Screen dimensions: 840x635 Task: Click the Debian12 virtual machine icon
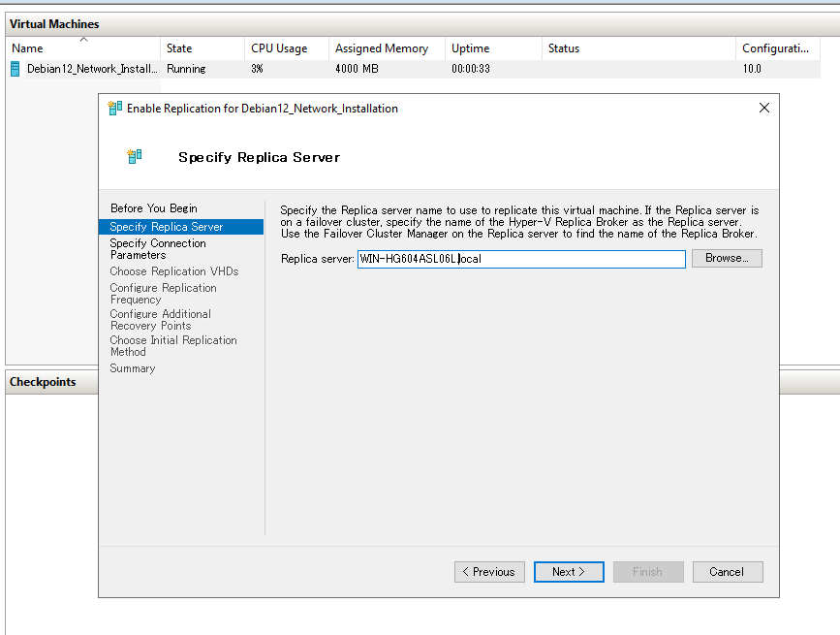coord(15,69)
